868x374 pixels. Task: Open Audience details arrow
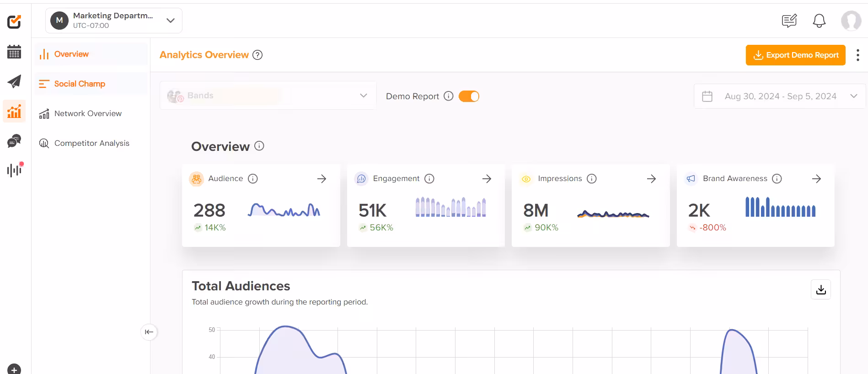click(322, 179)
